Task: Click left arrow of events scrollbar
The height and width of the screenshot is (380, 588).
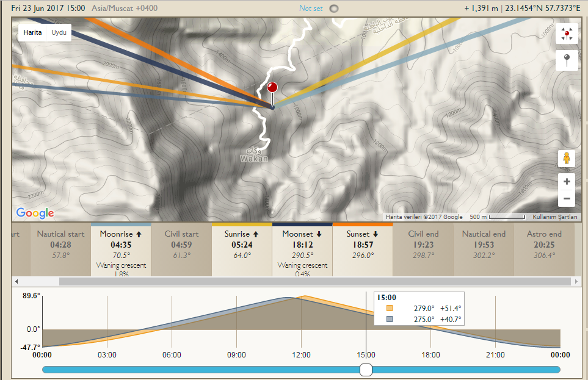Action: click(x=16, y=281)
